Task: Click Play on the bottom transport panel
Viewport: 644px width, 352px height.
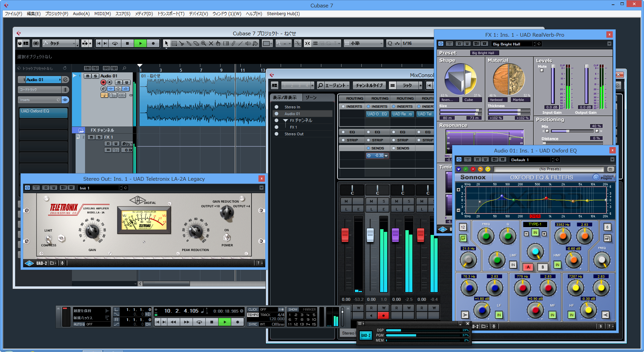Action: coord(225,322)
